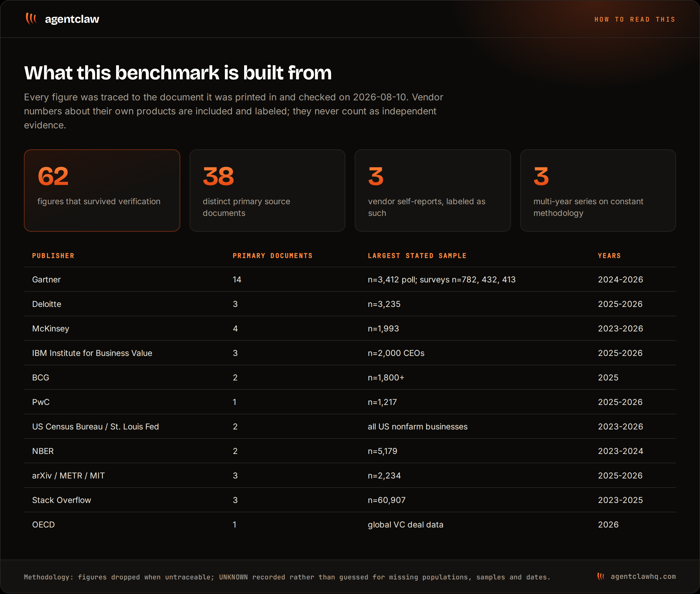The image size is (700, 594).
Task: Click the page title "What this benchmark is built from"
Action: tap(178, 73)
